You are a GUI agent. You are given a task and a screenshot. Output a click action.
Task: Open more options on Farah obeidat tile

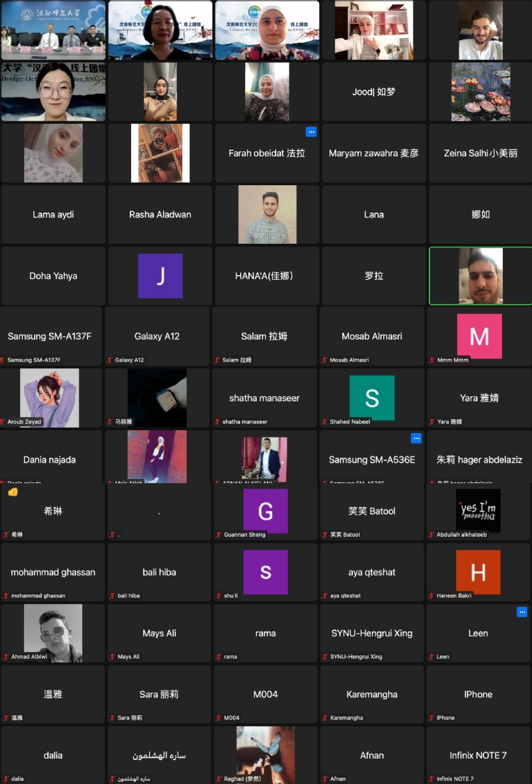311,132
